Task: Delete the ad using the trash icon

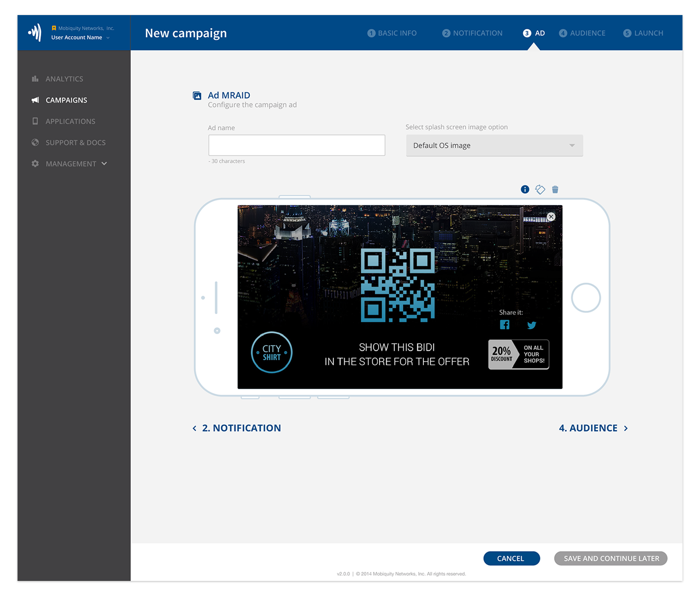Action: (x=555, y=190)
